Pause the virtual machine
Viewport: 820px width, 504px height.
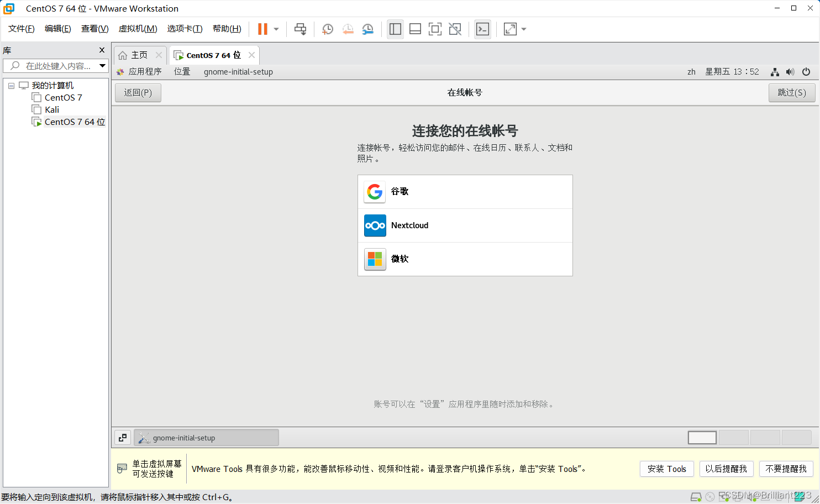point(262,29)
